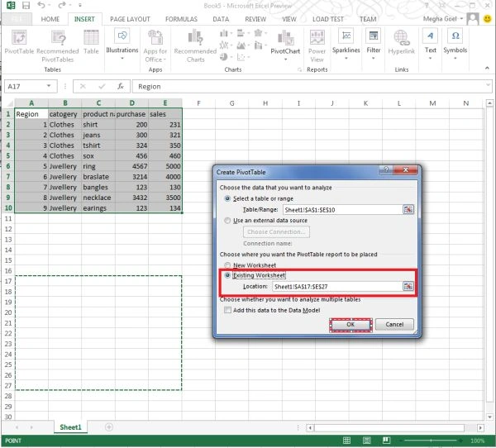Click the Illustrations icon
This screenshot has width=496, height=448.
(x=122, y=36)
